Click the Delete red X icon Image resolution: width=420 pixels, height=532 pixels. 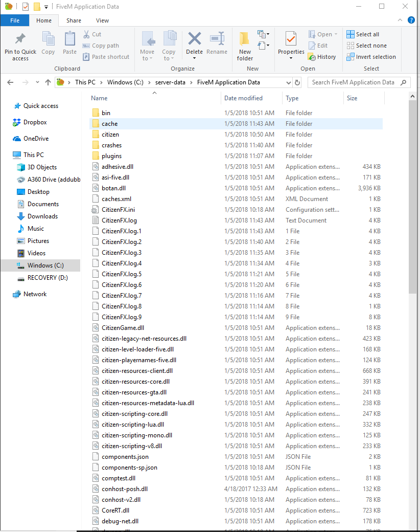pyautogui.click(x=195, y=39)
